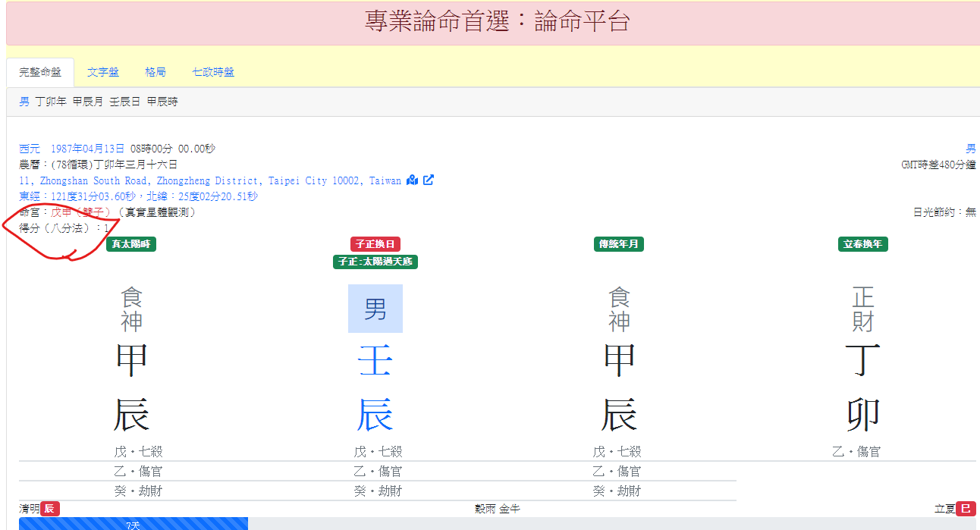Toggle the 子正:太陽過天底 setting label
980x530 pixels.
coord(375,262)
